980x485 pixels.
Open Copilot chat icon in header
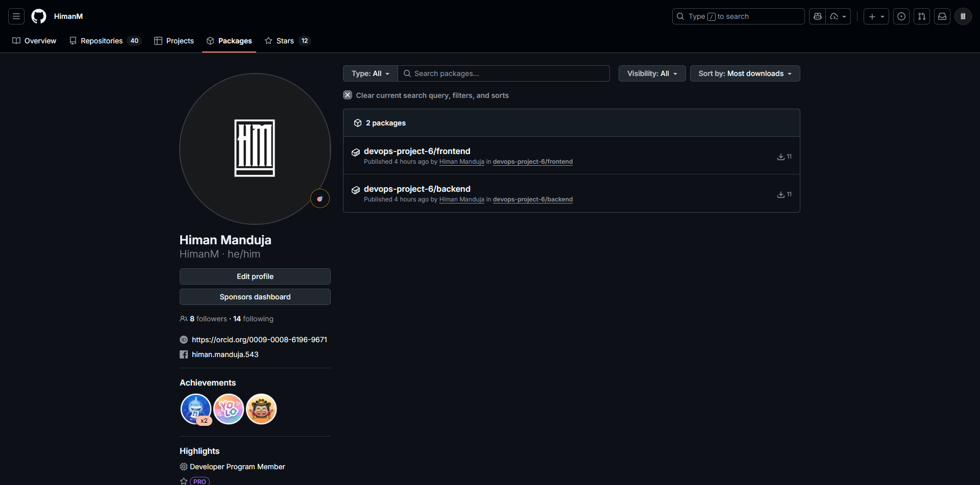(x=817, y=16)
